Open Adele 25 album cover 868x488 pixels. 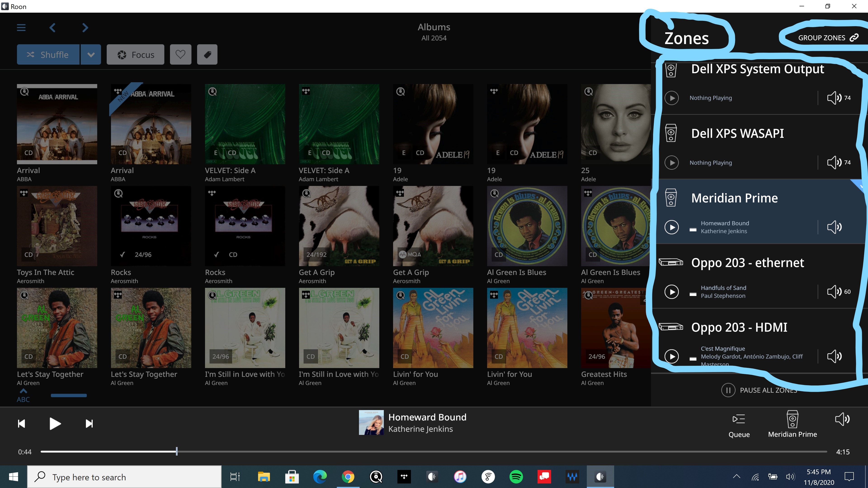click(616, 124)
